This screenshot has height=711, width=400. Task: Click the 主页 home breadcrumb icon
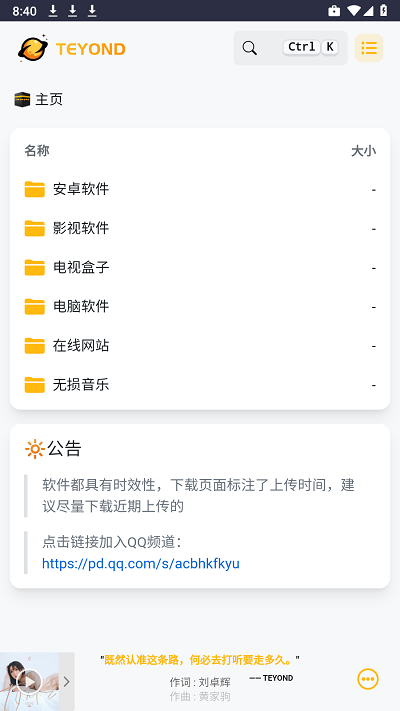pos(22,99)
